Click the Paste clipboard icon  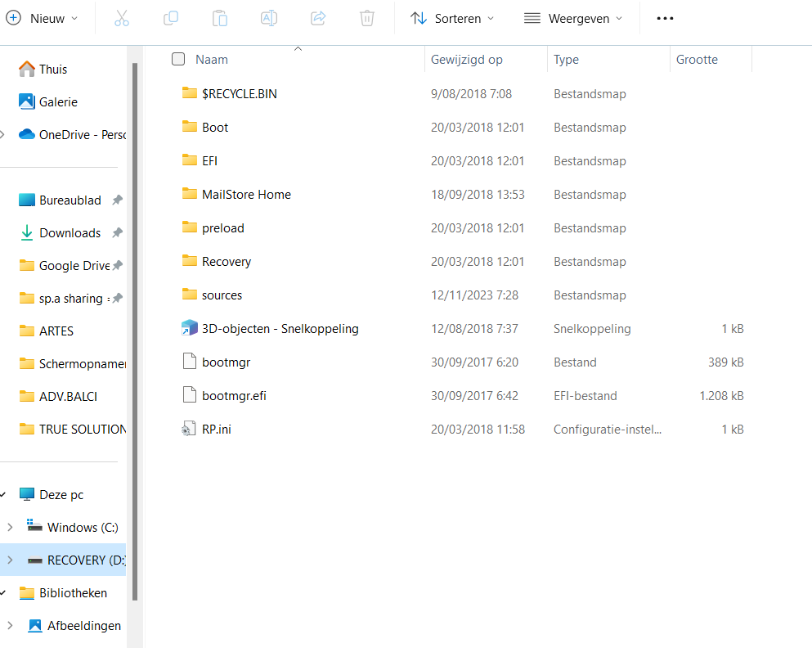(x=220, y=18)
